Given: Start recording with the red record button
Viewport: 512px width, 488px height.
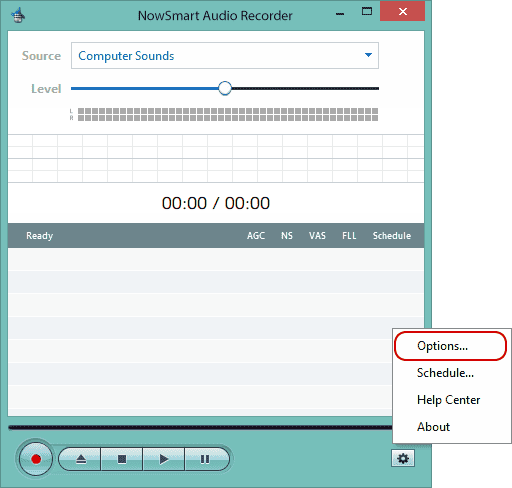Looking at the screenshot, I should point(36,459).
